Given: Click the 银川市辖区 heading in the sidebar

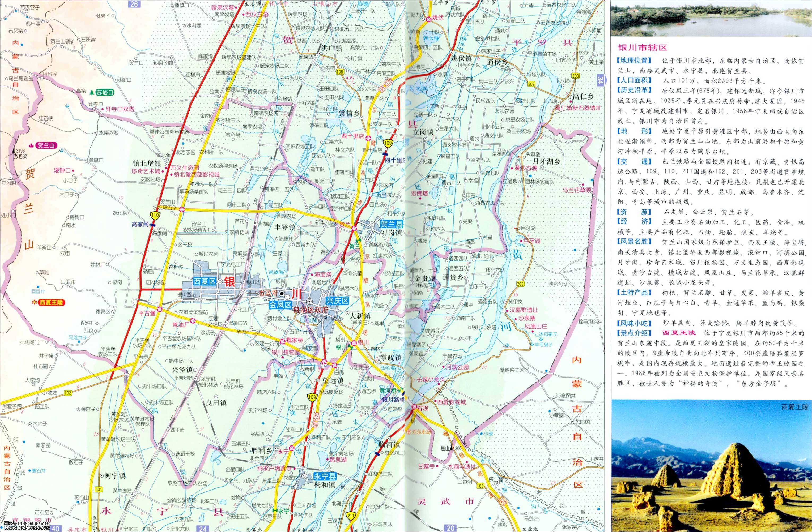Looking at the screenshot, I should click(642, 48).
